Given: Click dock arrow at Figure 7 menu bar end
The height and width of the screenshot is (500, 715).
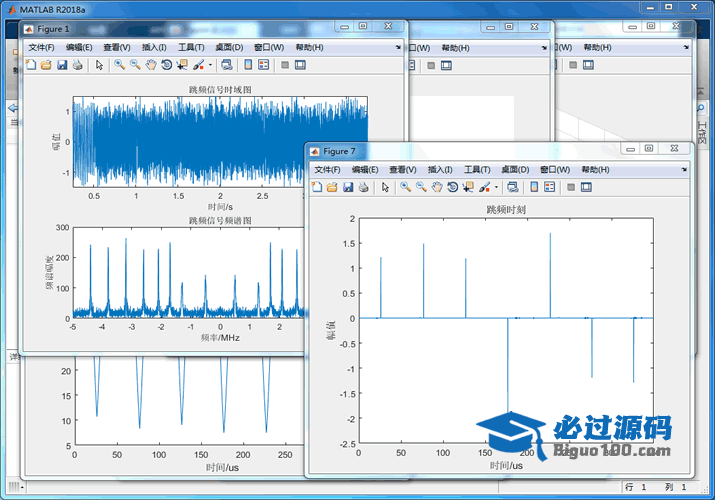Looking at the screenshot, I should pyautogui.click(x=685, y=170).
